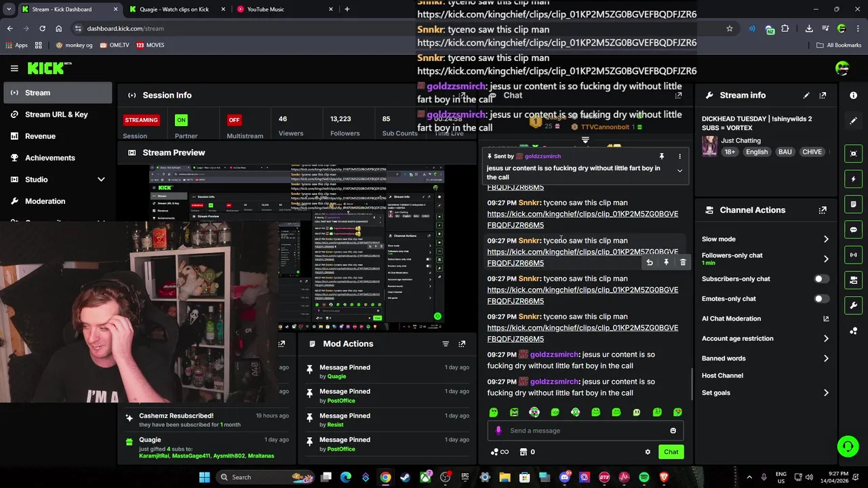Viewport: 868px width, 488px height.
Task: Delete the hovered Snnkr chat message
Action: [x=683, y=262]
